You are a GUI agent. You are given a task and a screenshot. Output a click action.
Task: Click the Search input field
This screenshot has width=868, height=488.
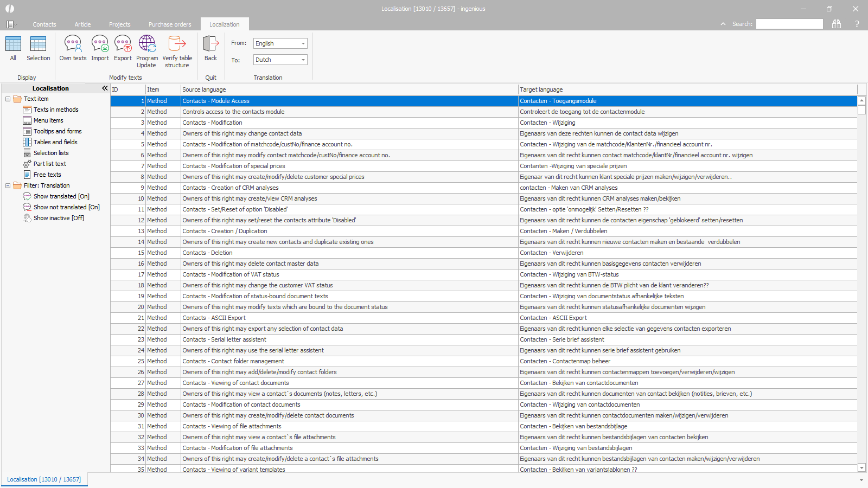[789, 24]
